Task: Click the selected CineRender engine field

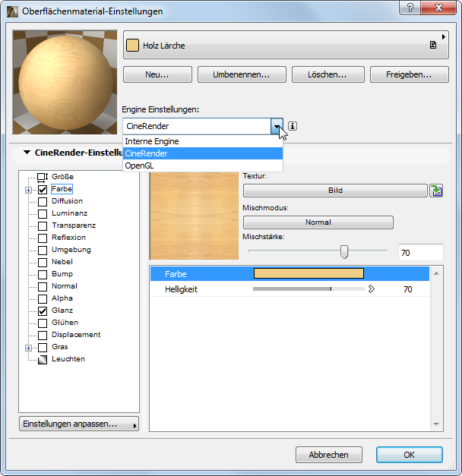Action: point(197,126)
